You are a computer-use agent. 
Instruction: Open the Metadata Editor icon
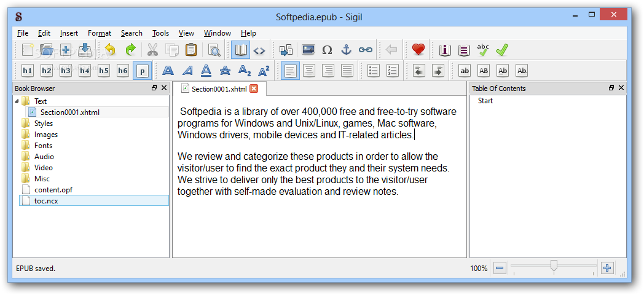445,50
